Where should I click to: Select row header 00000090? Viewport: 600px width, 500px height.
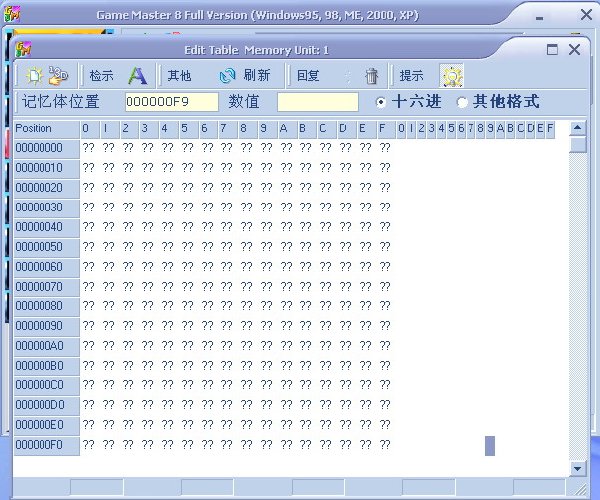coord(47,326)
